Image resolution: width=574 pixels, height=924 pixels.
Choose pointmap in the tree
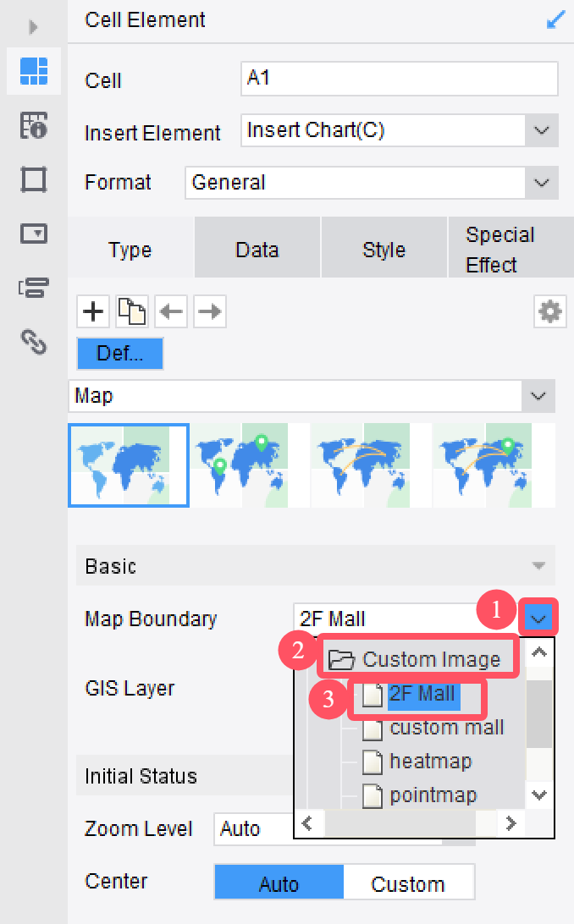(433, 795)
